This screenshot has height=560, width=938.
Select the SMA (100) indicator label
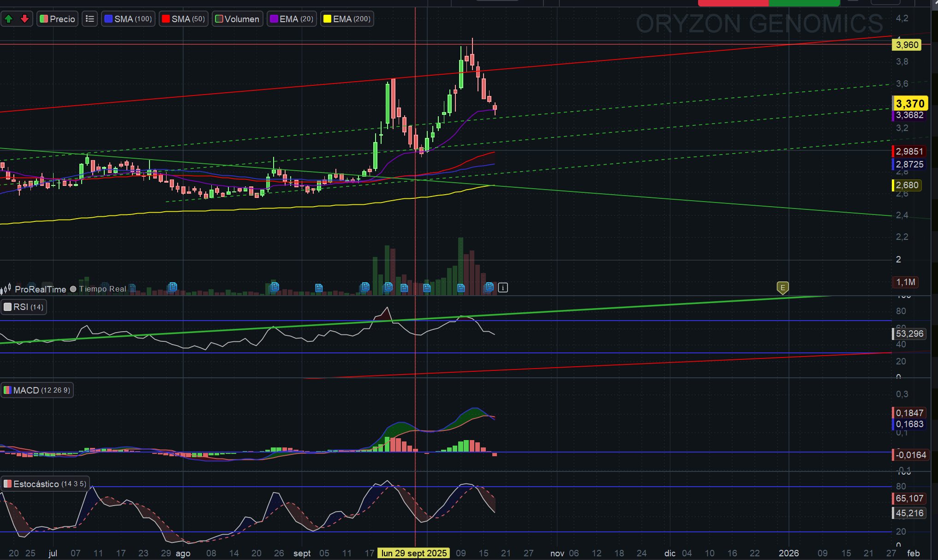pos(128,19)
